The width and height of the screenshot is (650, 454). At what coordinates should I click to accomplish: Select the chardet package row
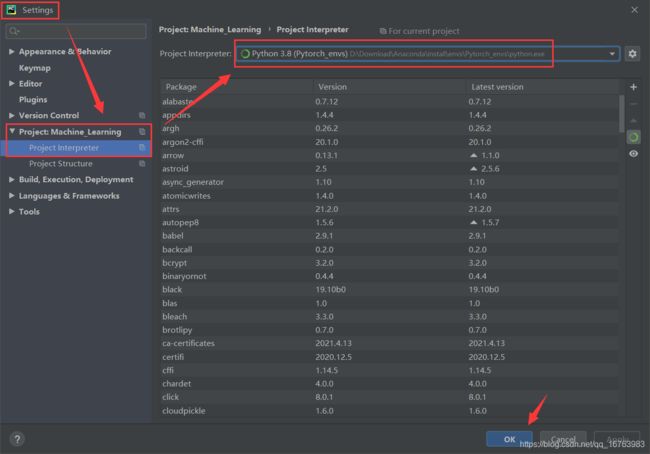pyautogui.click(x=390, y=384)
